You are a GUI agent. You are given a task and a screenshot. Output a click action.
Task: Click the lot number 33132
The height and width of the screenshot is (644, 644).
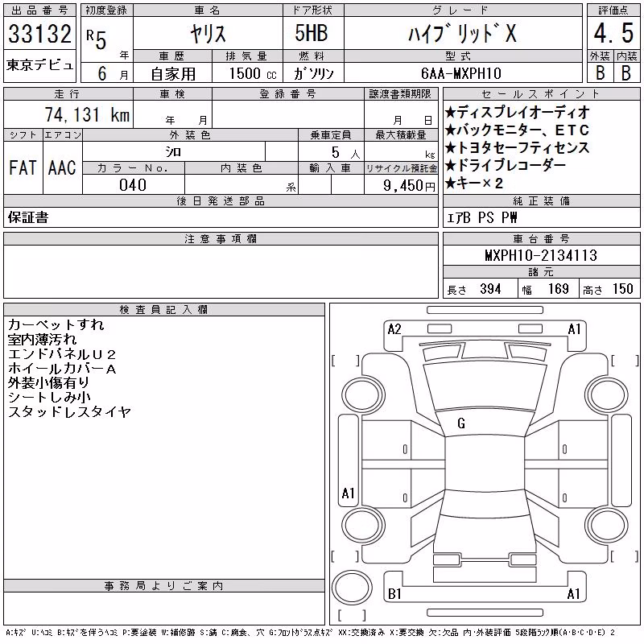tap(39, 33)
